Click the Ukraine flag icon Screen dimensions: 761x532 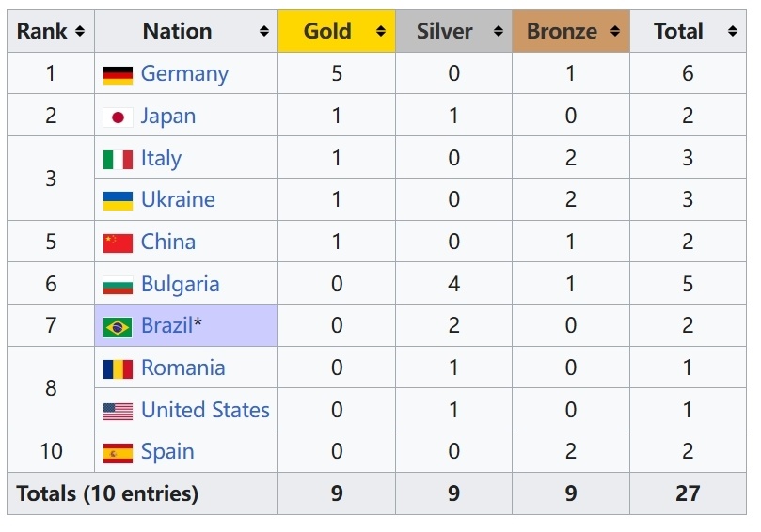pos(118,200)
